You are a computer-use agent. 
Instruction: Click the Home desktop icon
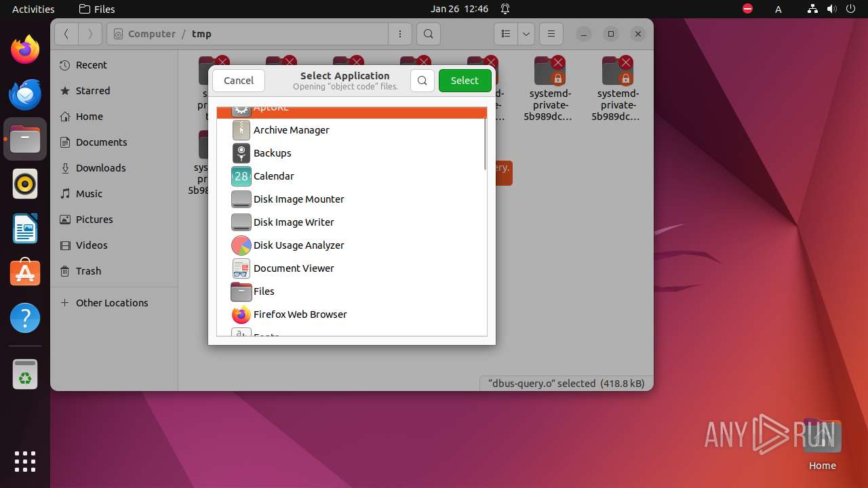coord(822,445)
